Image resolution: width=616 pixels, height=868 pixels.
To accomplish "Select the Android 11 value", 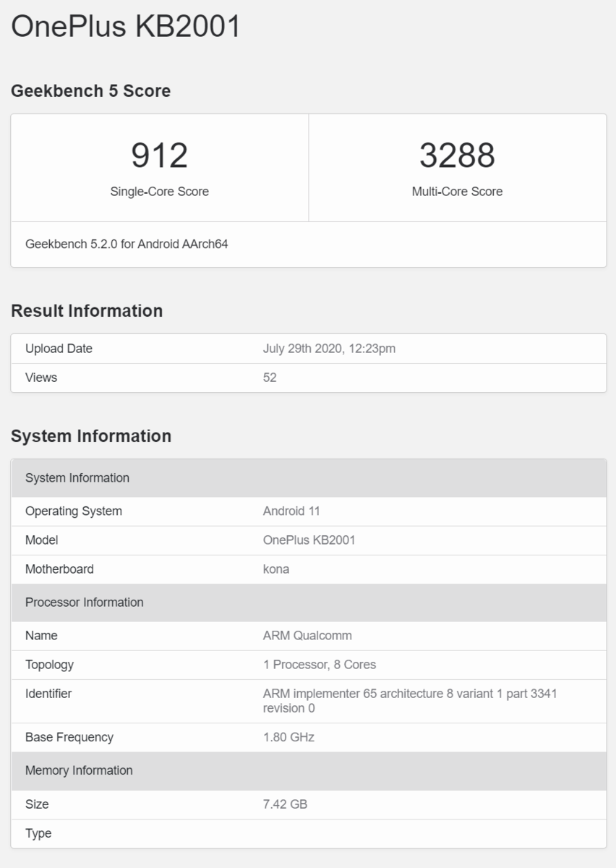I will click(x=291, y=511).
